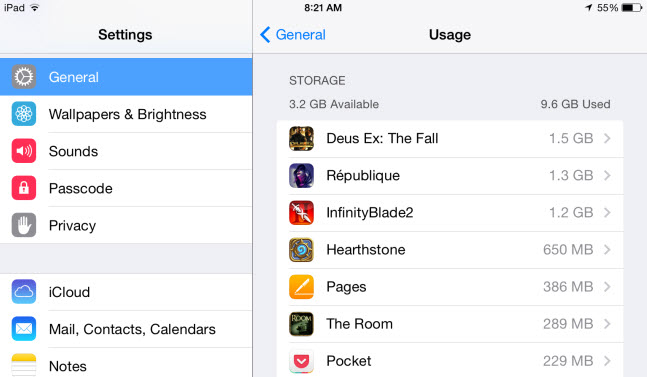The width and height of the screenshot is (647, 377).
Task: Open The Room storage entry
Action: point(450,324)
